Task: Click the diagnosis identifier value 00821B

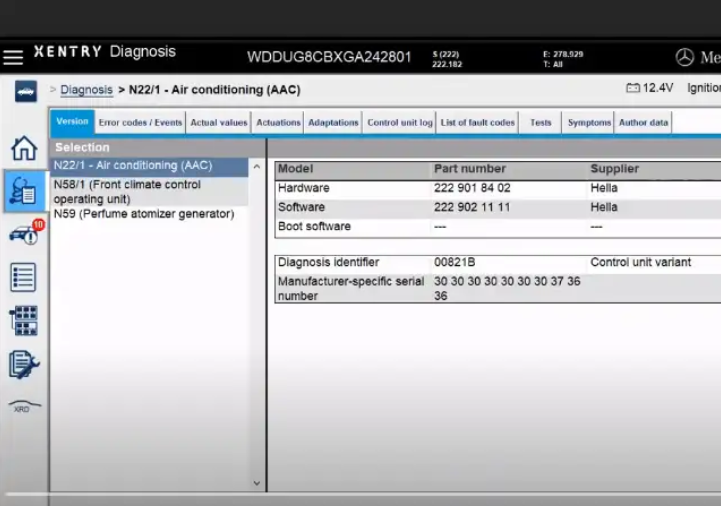Action: 454,262
